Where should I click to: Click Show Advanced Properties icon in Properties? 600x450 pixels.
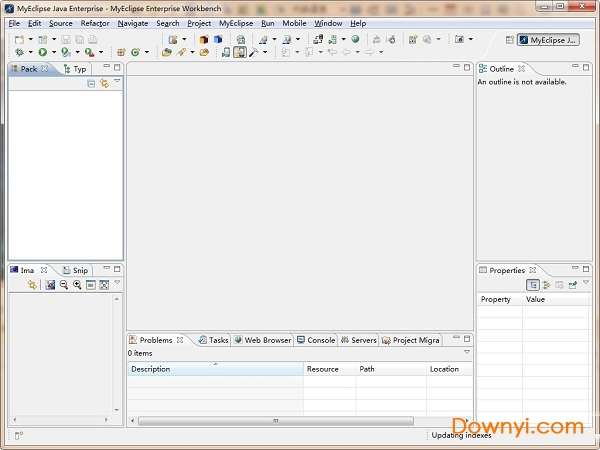click(546, 285)
